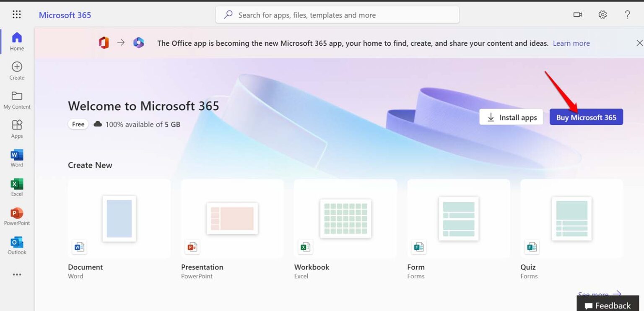Dismiss the Office app announcement banner
This screenshot has width=644, height=311.
pyautogui.click(x=639, y=43)
